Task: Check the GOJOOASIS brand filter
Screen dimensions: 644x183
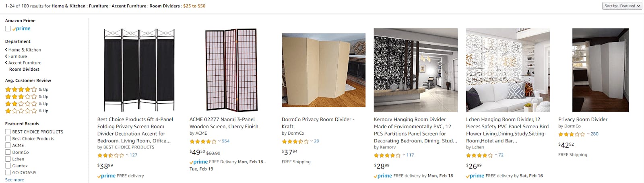Action: (8, 173)
